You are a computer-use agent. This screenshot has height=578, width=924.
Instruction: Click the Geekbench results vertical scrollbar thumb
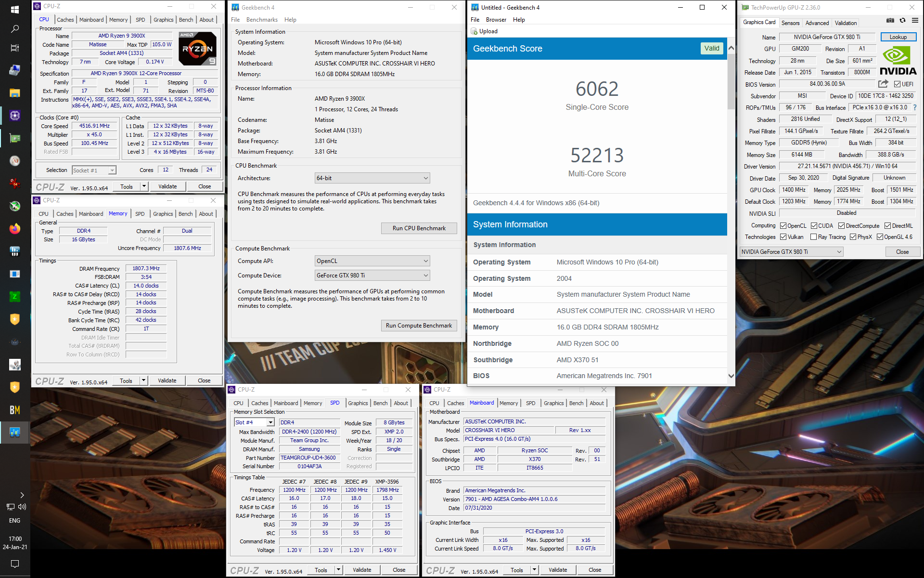click(731, 81)
